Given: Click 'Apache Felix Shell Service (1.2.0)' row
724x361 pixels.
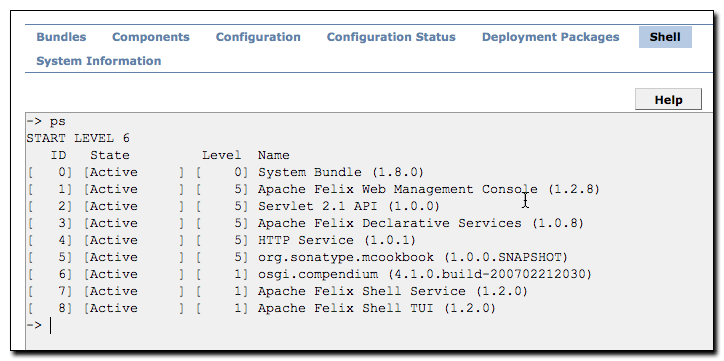Looking at the screenshot, I should coord(277,291).
